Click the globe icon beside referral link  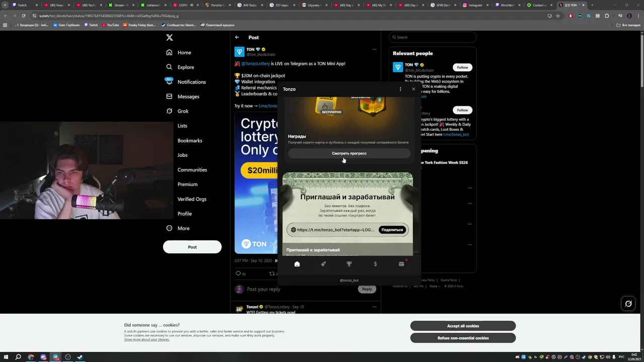(x=293, y=230)
